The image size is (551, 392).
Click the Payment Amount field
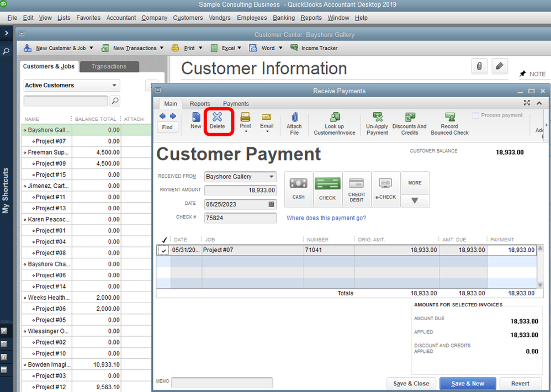(x=240, y=190)
